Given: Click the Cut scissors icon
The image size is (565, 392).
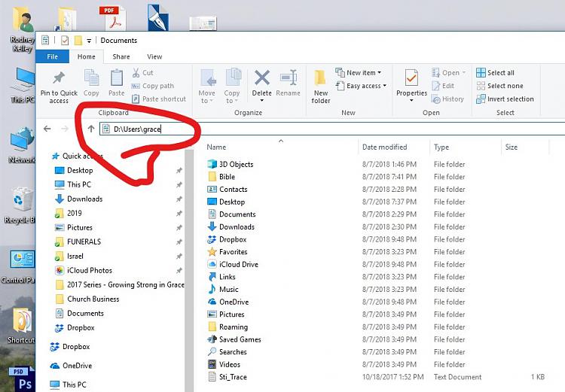Looking at the screenshot, I should [x=136, y=73].
